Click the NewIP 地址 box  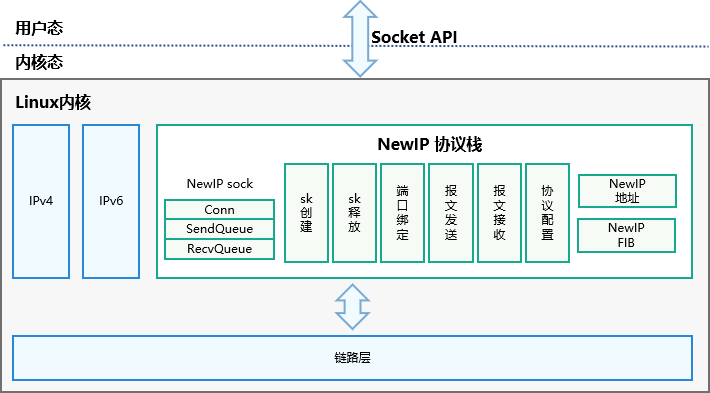(627, 191)
